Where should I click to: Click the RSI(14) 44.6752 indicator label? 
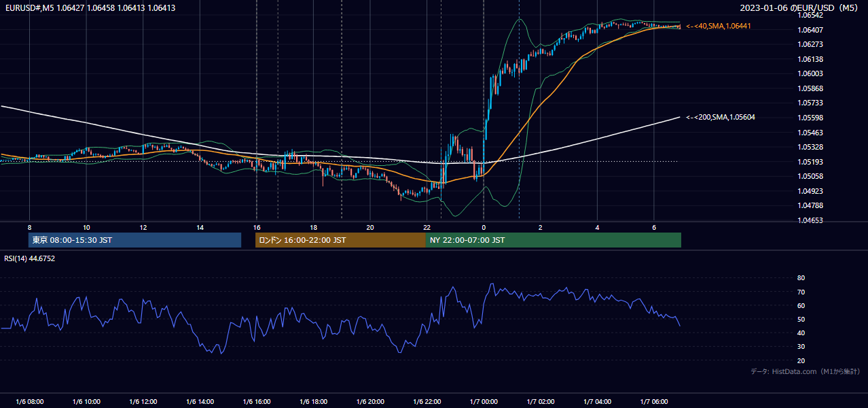(x=30, y=258)
